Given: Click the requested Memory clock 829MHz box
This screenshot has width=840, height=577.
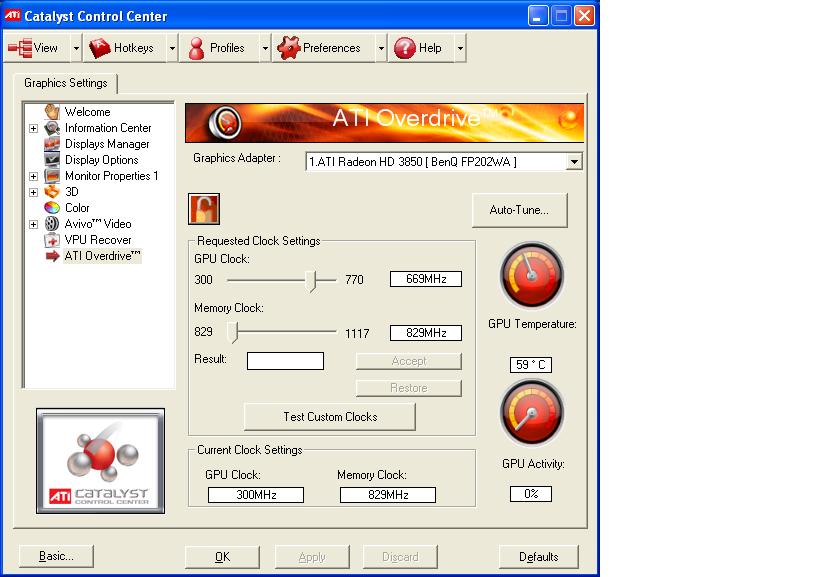Looking at the screenshot, I should point(426,333).
